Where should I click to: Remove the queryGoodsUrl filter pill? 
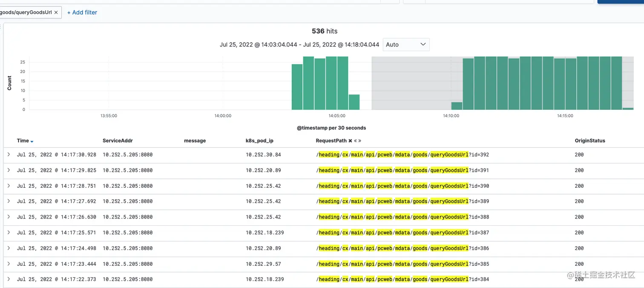56,12
